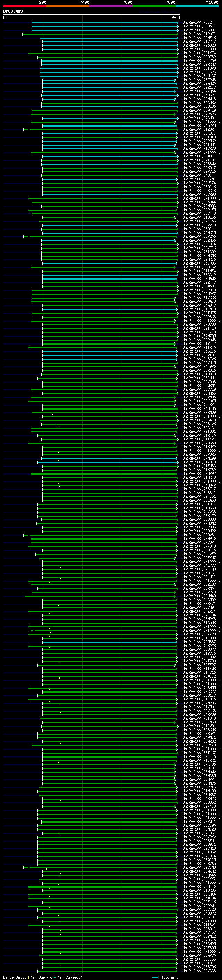Select hit label UniRef100_Q21YT4
Screen dimensions: 222x980
[x=199, y=53]
